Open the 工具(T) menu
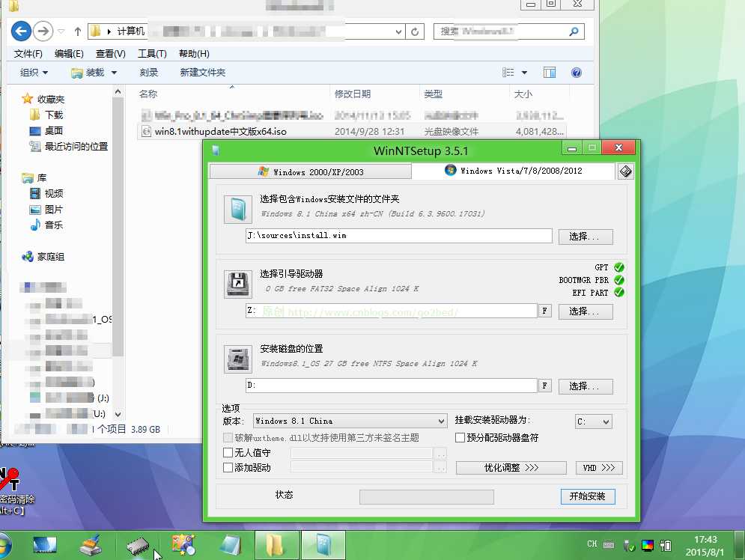 (152, 54)
